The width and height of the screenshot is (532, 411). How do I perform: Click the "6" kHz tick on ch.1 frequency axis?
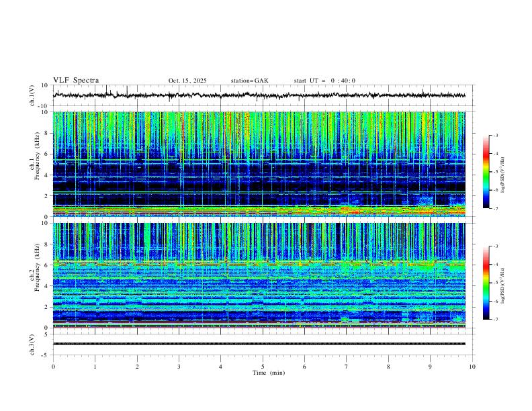click(47, 154)
